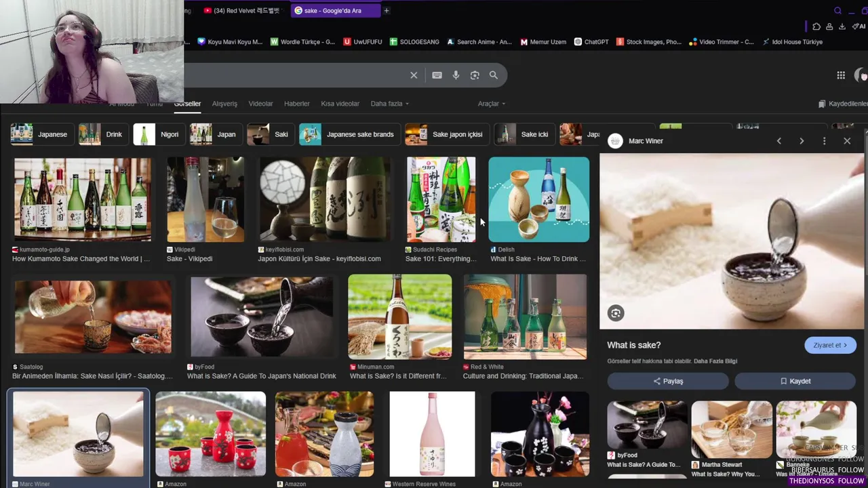The width and height of the screenshot is (868, 488).
Task: Open the How Kumamoto Sake Changed the World image
Action: (x=83, y=199)
